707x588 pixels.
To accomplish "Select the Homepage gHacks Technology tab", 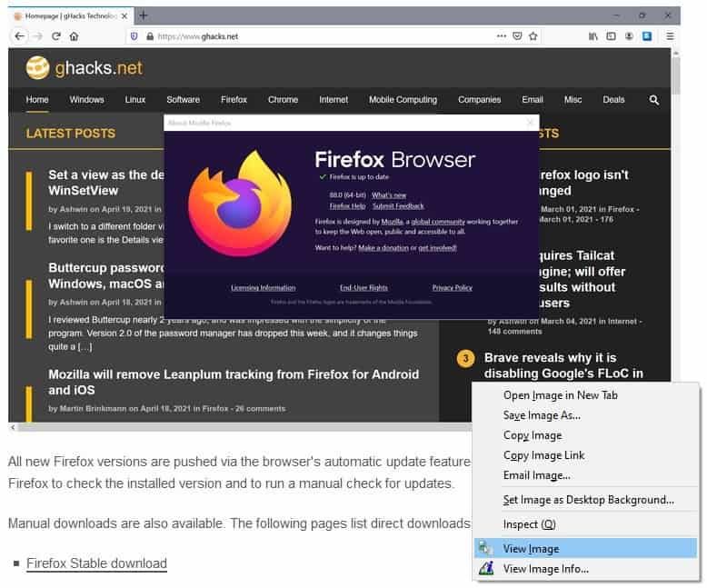I will (x=71, y=16).
